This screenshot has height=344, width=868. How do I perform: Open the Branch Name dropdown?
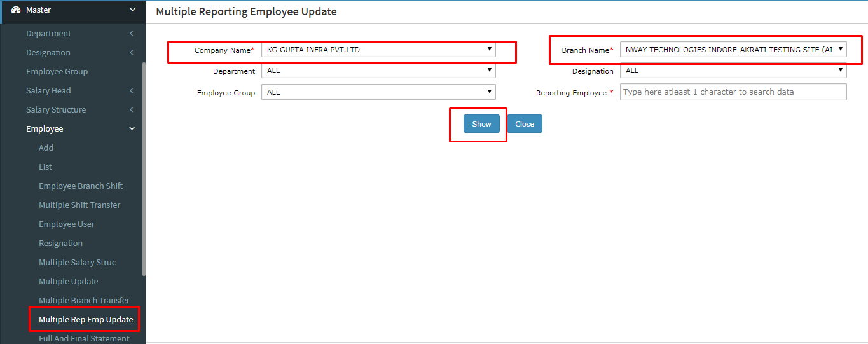click(x=733, y=50)
